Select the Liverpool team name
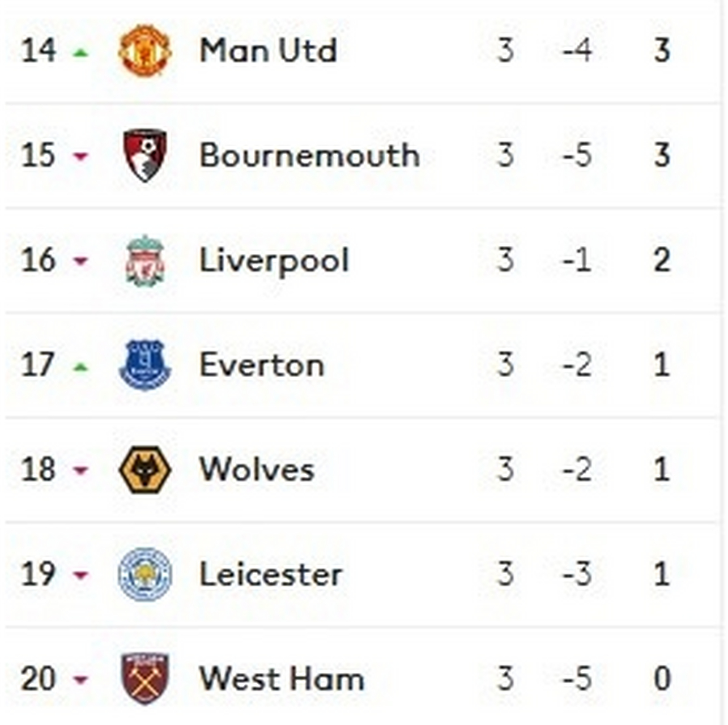The height and width of the screenshot is (725, 728). coord(274,261)
